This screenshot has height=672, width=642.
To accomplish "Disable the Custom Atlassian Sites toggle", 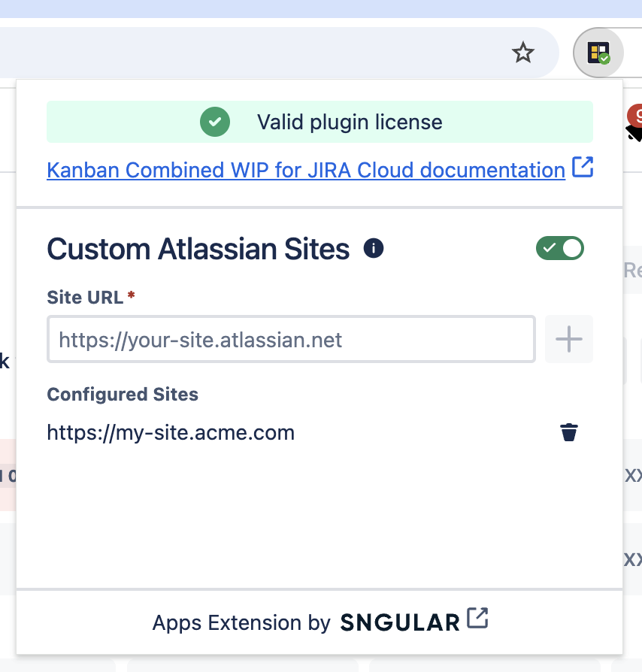I will 560,248.
